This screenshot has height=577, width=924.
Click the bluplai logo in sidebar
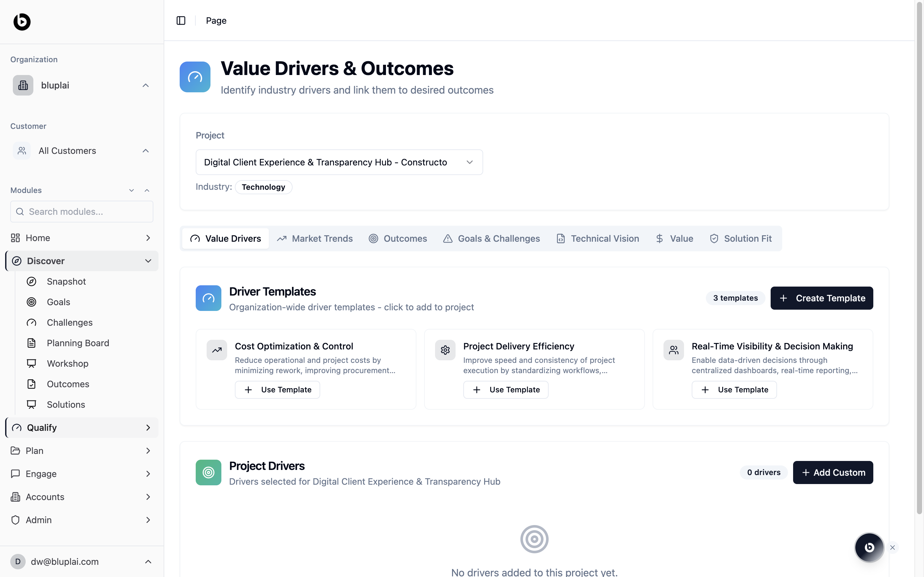[x=22, y=22]
